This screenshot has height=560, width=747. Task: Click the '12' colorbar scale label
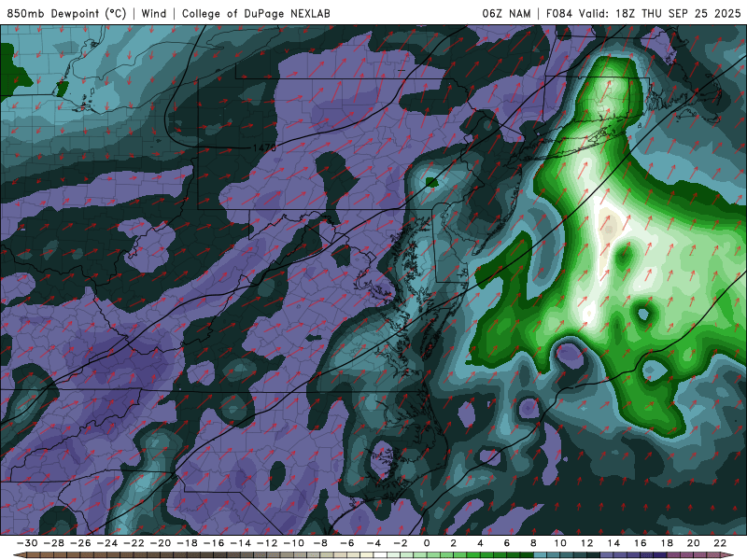tap(587, 543)
